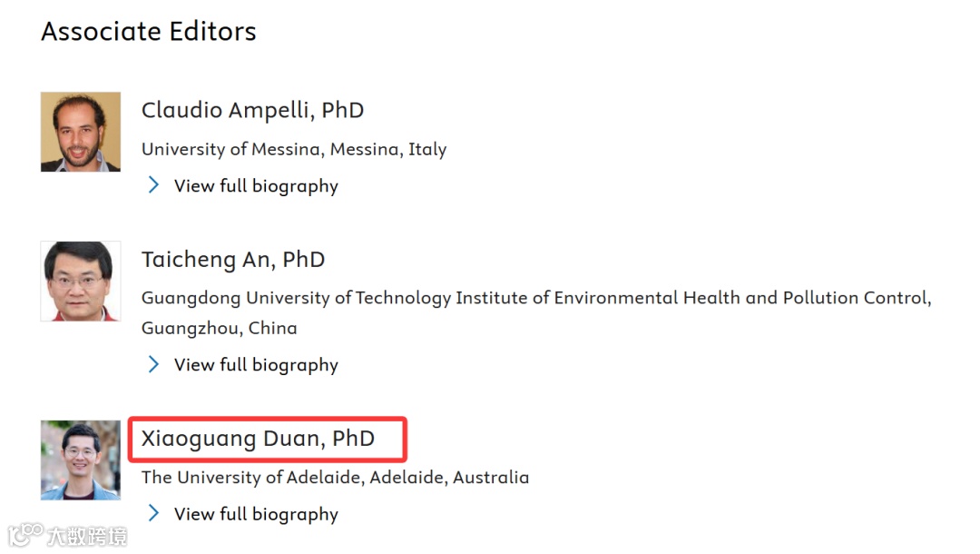This screenshot has height=554, width=980.
Task: Open Claudio Ampelli's "View full biography" link
Action: (256, 186)
